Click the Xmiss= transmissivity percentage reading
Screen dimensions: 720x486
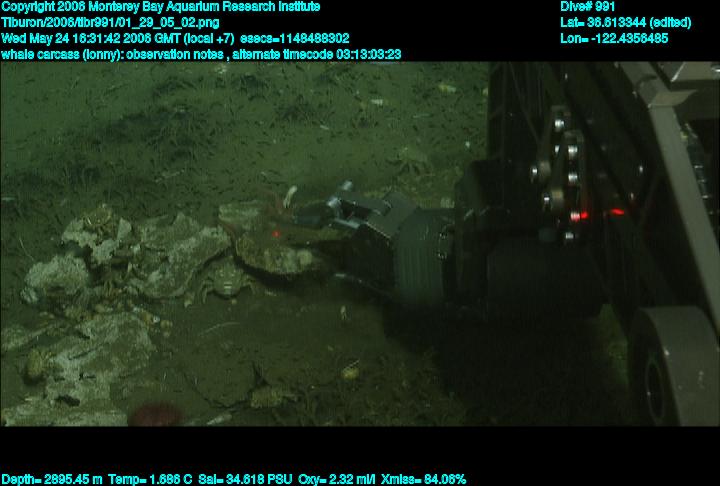419,479
